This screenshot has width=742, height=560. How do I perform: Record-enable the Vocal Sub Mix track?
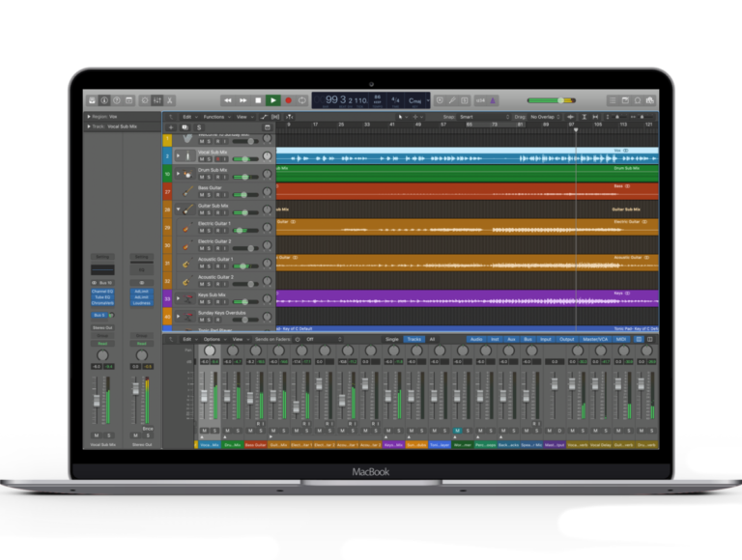point(217,159)
